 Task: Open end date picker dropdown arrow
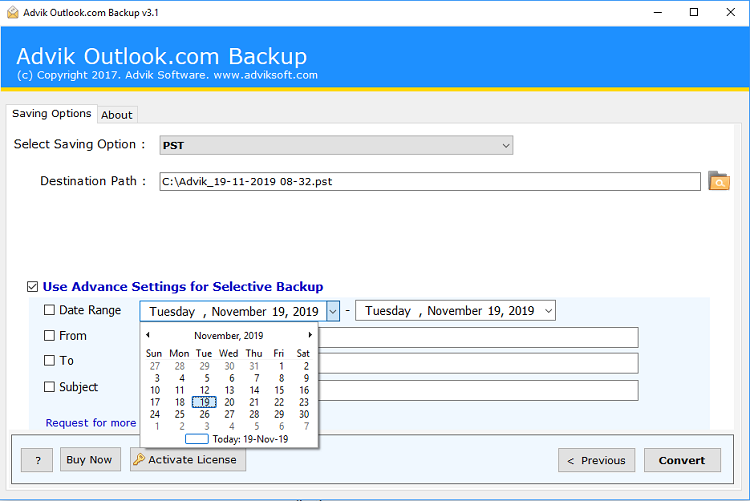click(549, 311)
